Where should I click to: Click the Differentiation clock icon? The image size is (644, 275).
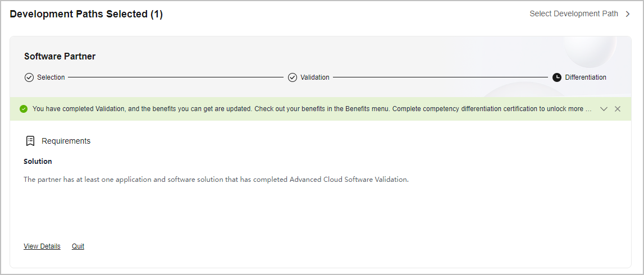(x=556, y=77)
